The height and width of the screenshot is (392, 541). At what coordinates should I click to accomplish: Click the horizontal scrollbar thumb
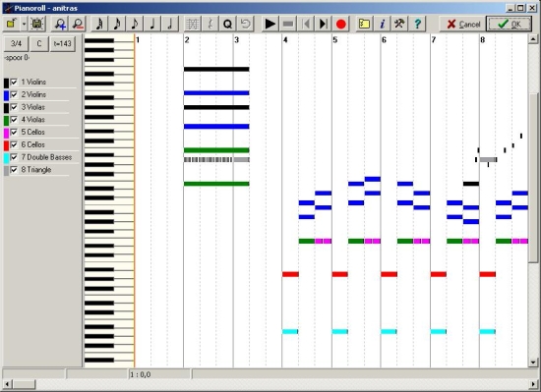click(x=24, y=384)
